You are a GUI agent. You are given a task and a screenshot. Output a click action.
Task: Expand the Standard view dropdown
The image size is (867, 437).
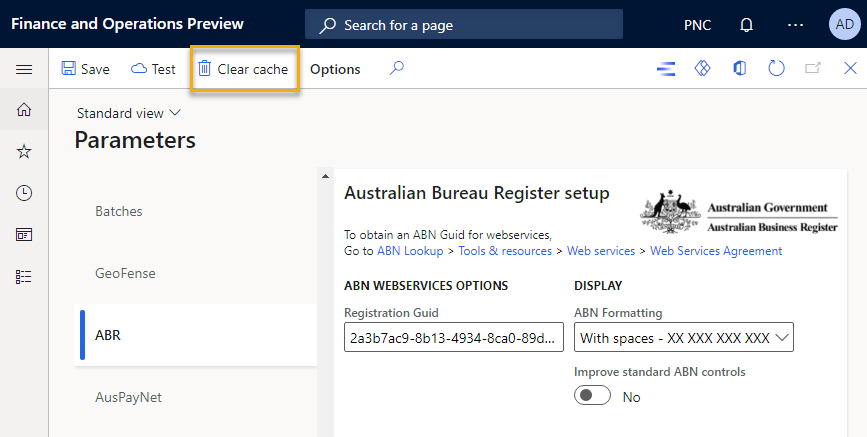(x=129, y=113)
